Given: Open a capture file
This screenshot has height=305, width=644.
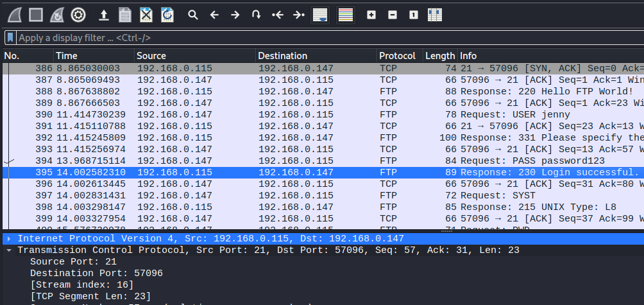Looking at the screenshot, I should 104,15.
